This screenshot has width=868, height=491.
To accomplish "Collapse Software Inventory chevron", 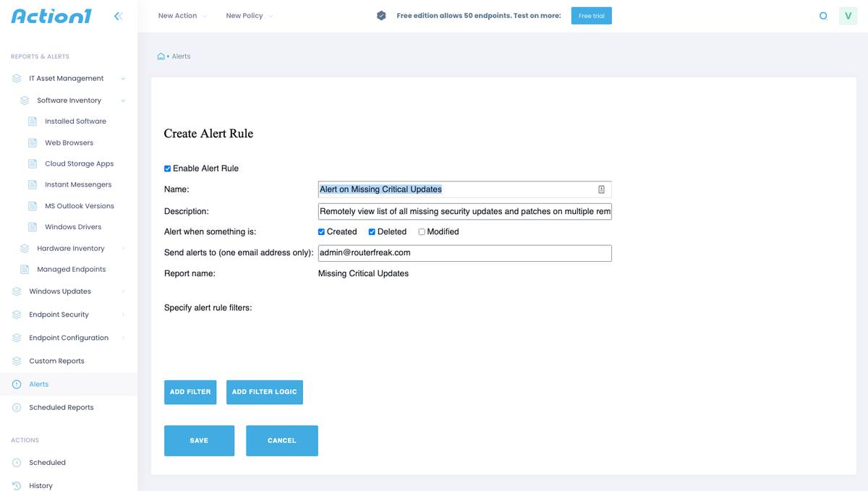I will pyautogui.click(x=123, y=101).
